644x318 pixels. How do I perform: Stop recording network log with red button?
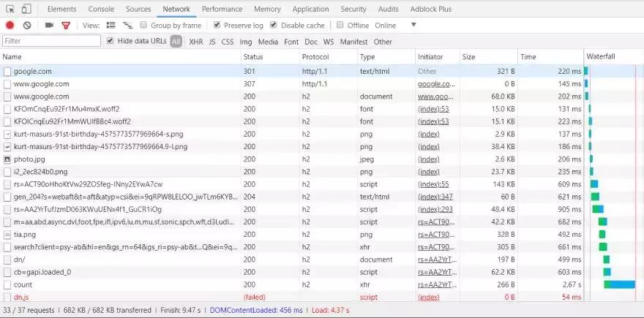point(10,26)
